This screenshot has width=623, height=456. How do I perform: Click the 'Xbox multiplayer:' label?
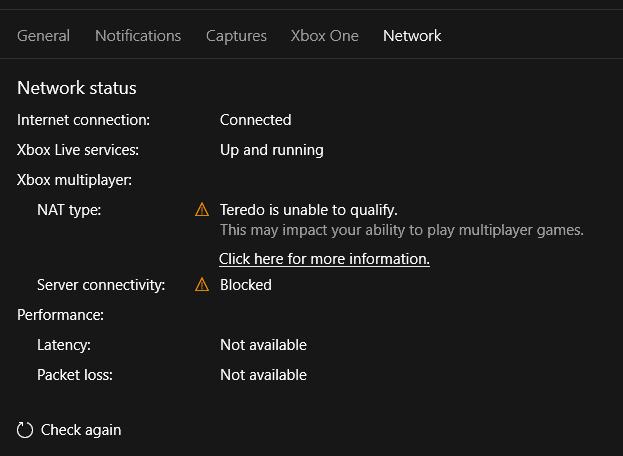[74, 180]
